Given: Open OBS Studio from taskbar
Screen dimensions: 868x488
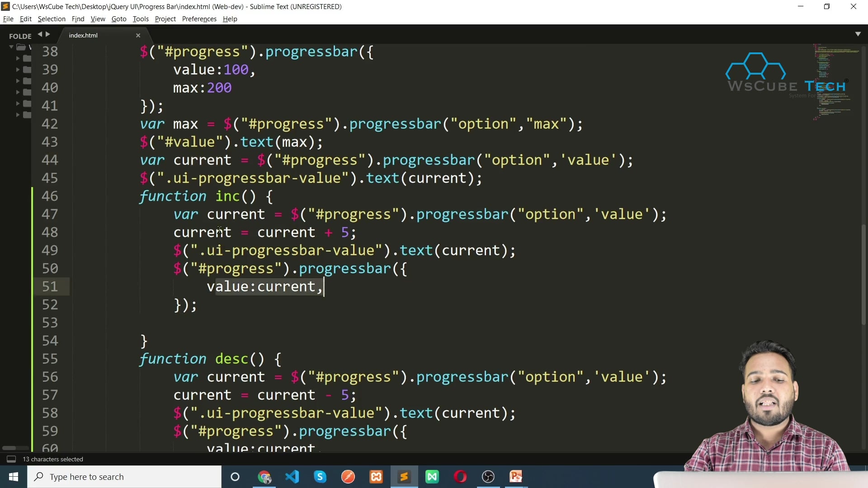Looking at the screenshot, I should click(488, 477).
